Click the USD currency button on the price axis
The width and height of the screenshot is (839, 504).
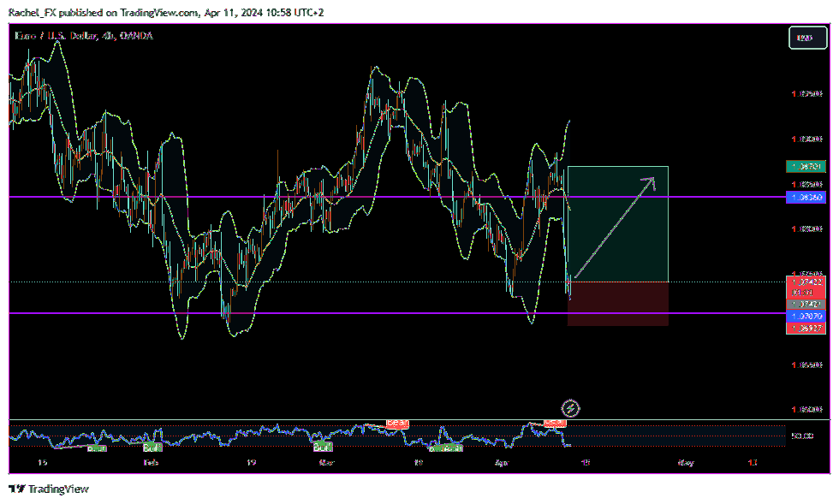click(x=807, y=38)
